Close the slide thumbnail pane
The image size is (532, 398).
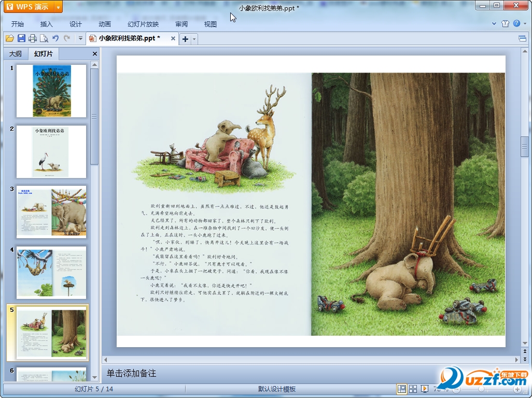tap(95, 53)
